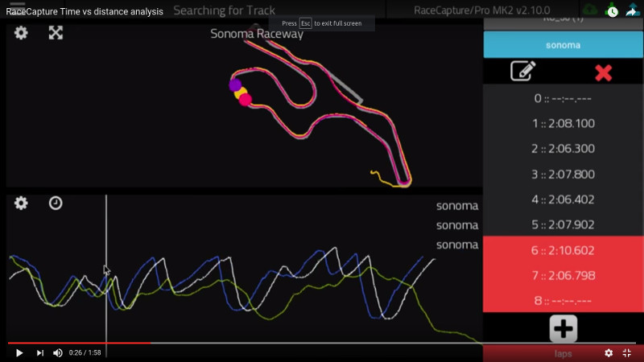This screenshot has width=644, height=362.
Task: Select lap 1 :: 2:08.100
Action: (563, 123)
